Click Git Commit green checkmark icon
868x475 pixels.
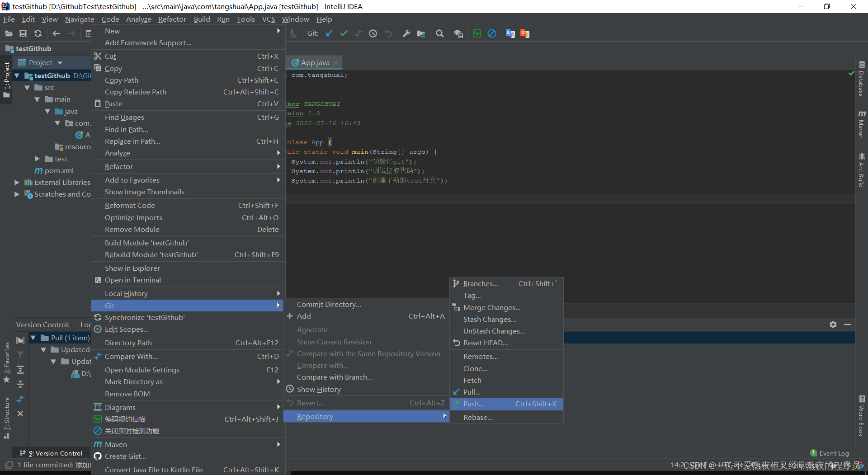344,33
